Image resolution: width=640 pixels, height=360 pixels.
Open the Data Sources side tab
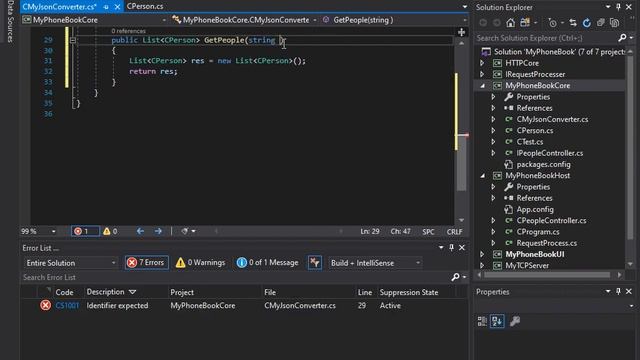tap(10, 21)
